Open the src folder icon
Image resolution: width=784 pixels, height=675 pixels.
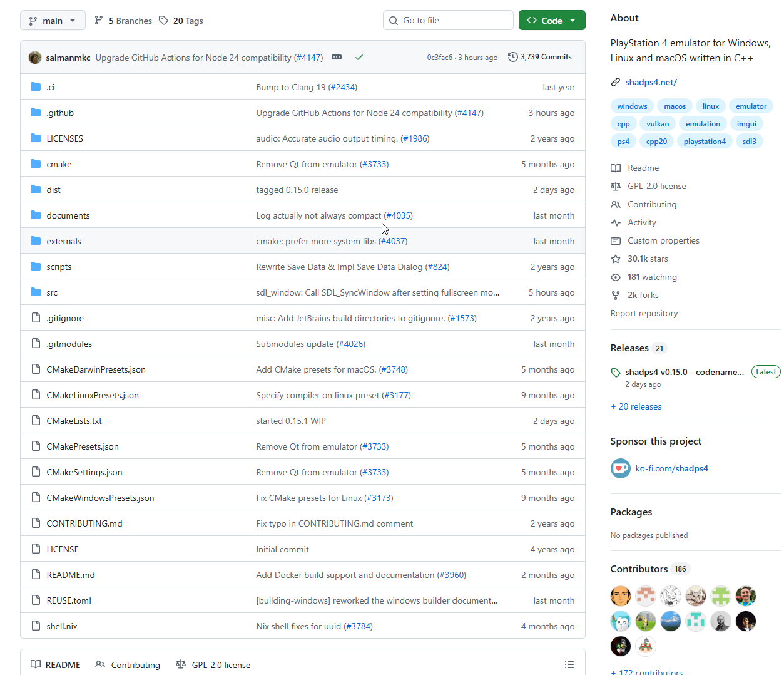tap(36, 292)
